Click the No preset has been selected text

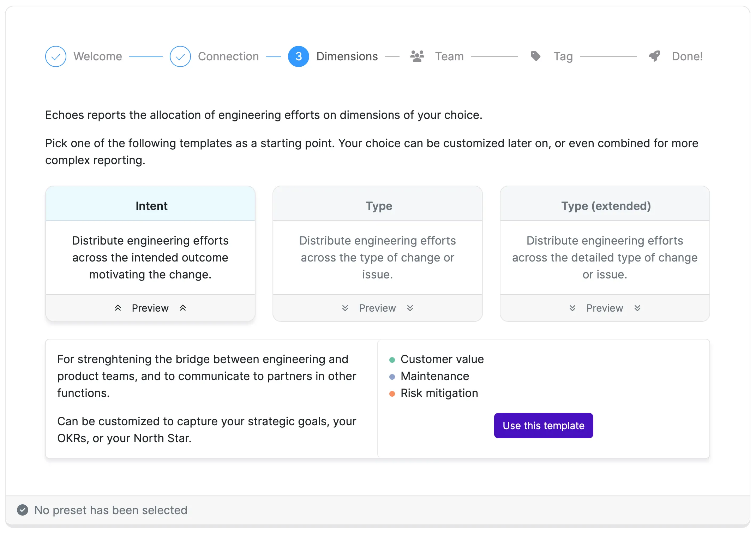pyautogui.click(x=111, y=510)
